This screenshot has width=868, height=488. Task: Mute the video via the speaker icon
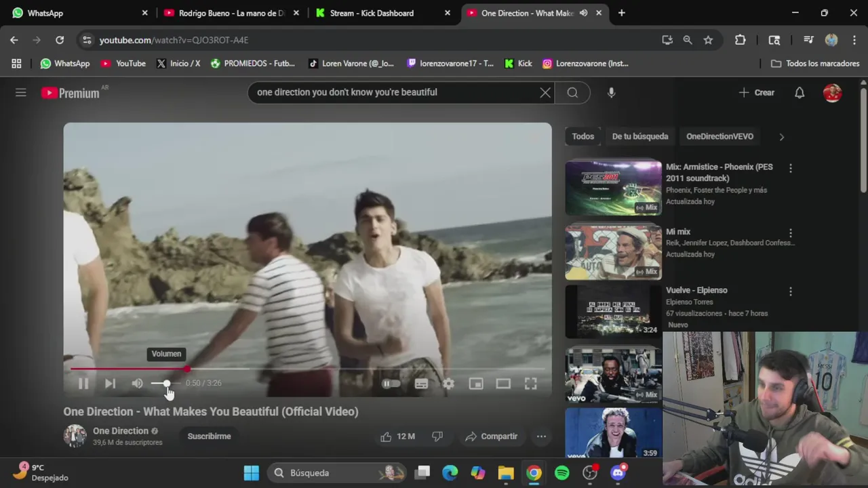[137, 384]
